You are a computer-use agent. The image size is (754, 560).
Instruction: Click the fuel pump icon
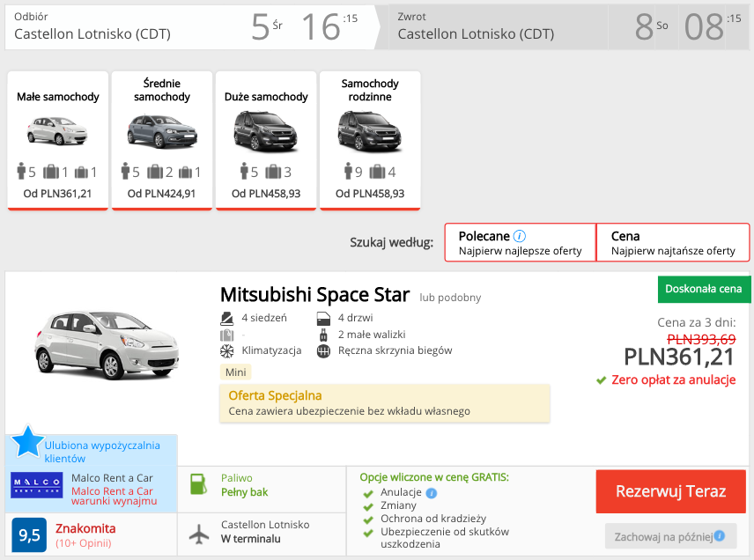click(198, 484)
